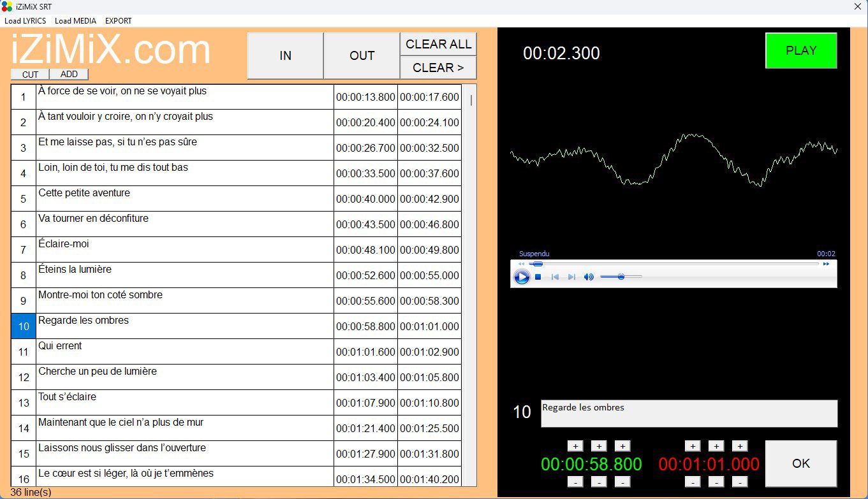Click the in-time cell 00:01:21.400
Viewport: 868px width, 499px height.
(365, 428)
